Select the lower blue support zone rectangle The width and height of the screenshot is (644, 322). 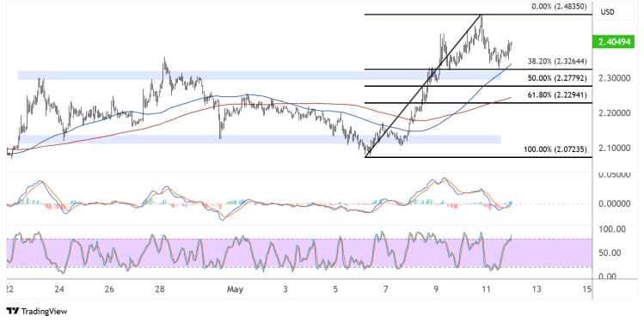click(259, 139)
